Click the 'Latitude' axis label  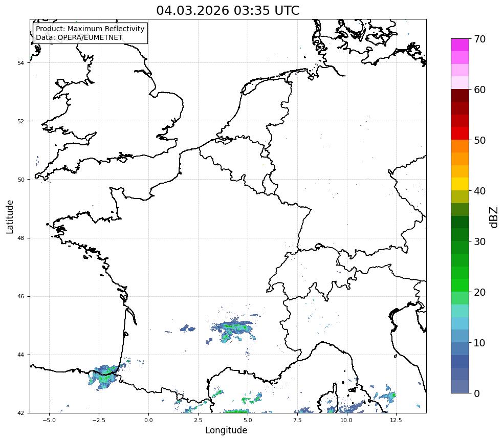tap(10, 216)
